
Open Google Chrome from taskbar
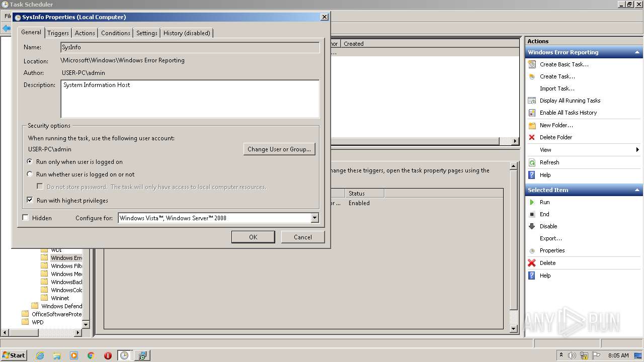pyautogui.click(x=91, y=355)
